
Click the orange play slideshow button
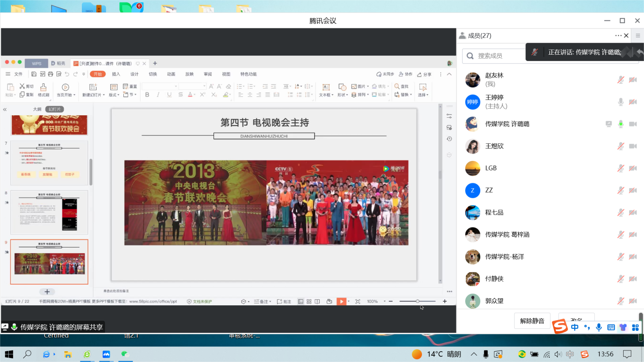(x=341, y=302)
